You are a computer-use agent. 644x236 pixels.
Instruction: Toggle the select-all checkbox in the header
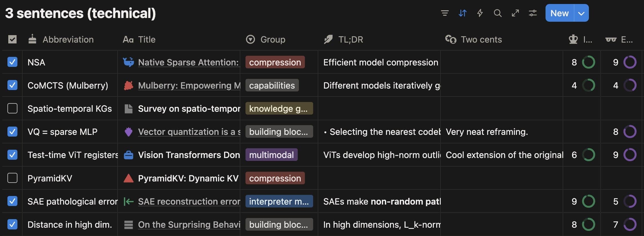[12, 39]
